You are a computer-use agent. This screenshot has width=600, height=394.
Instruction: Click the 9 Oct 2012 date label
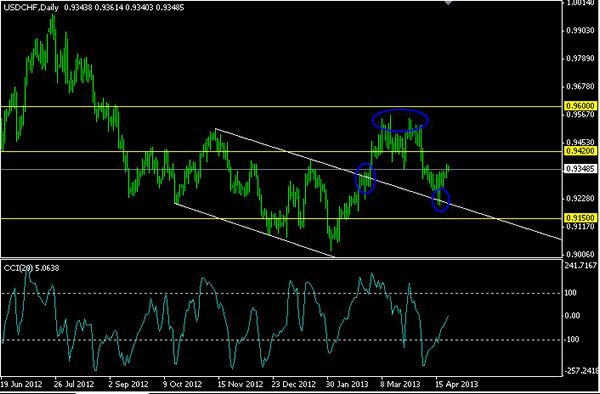(182, 384)
